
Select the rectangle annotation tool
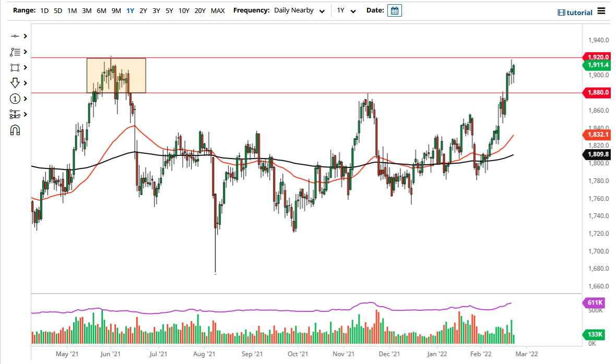coord(15,67)
